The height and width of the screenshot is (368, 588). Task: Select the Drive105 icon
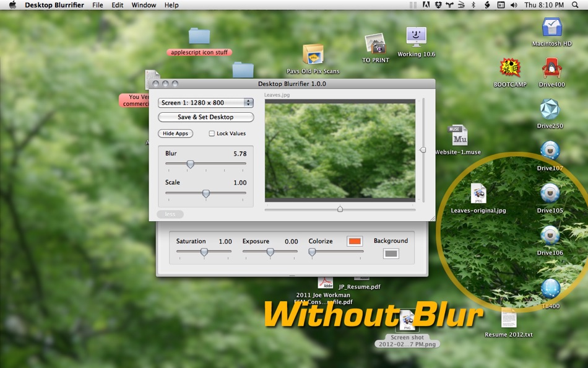point(550,194)
